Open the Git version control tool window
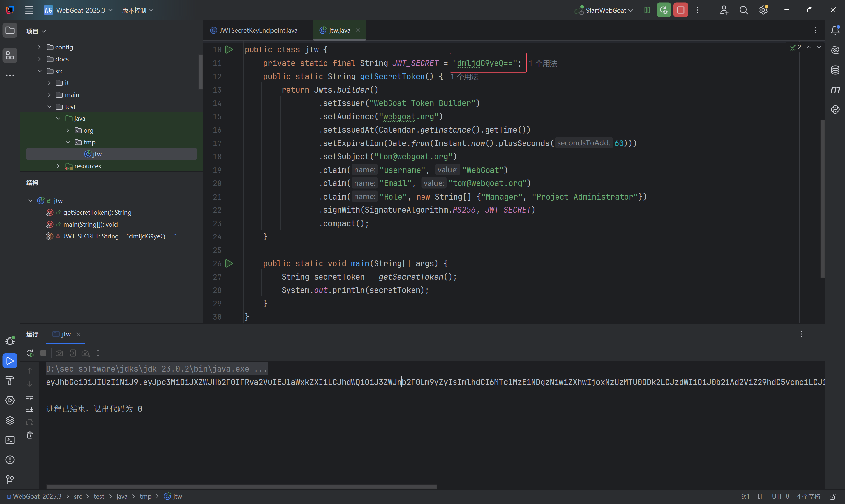Viewport: 845px width, 504px height. [10, 479]
